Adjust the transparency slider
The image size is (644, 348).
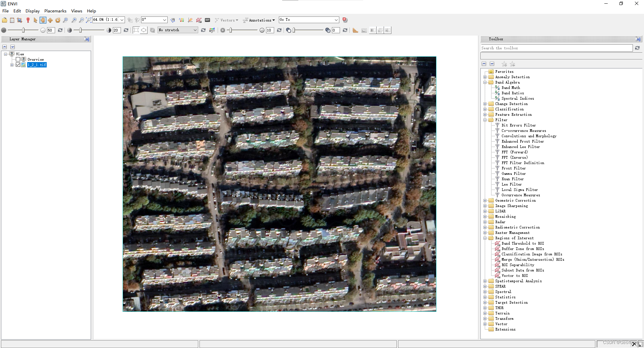(x=294, y=30)
